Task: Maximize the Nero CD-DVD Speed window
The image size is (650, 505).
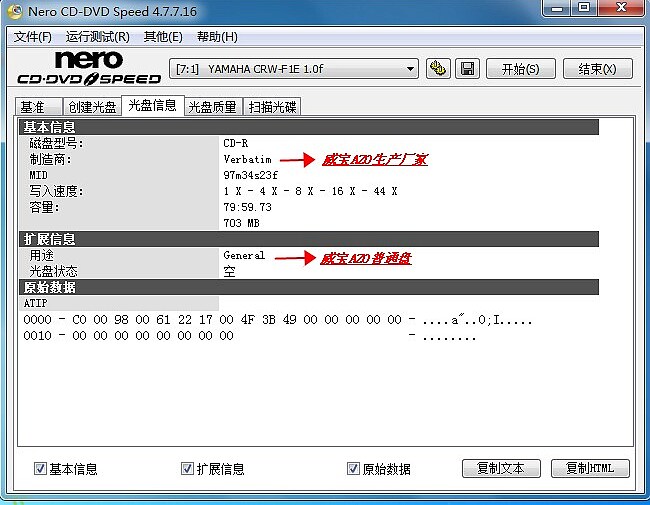Action: click(x=584, y=8)
